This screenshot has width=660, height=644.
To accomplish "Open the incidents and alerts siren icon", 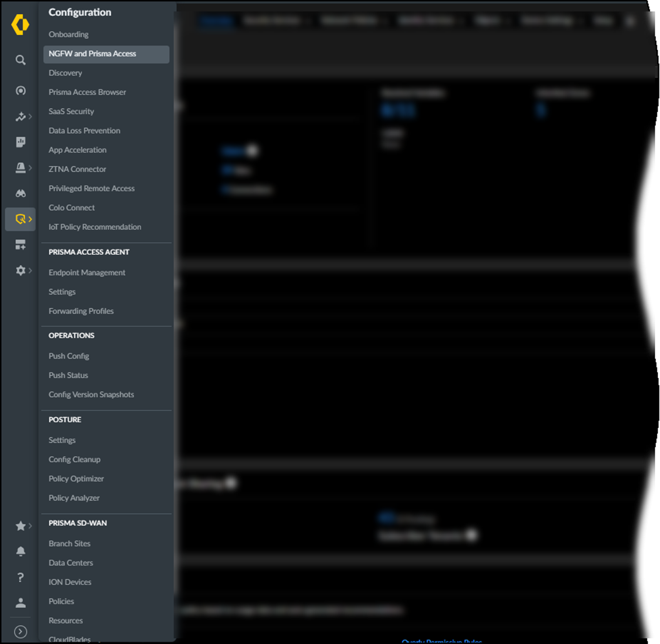I will point(20,168).
